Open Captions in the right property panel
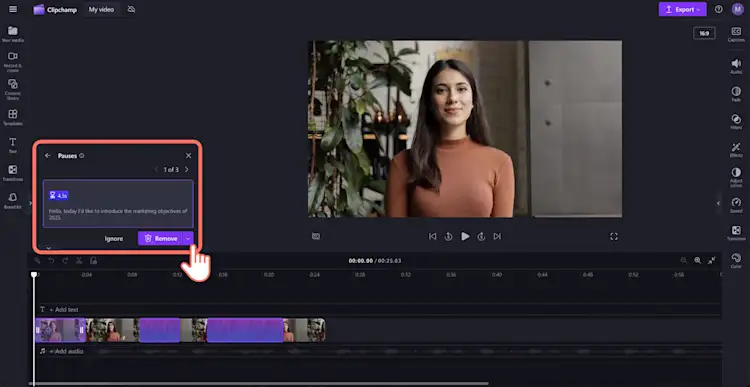The height and width of the screenshot is (387, 750). click(x=736, y=34)
